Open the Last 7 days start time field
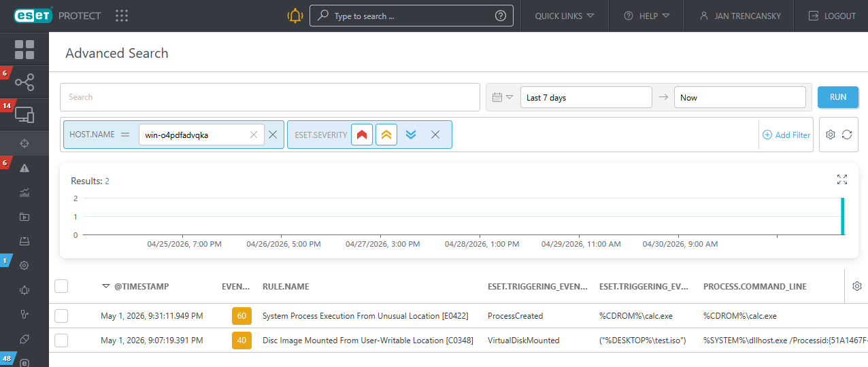This screenshot has height=367, width=868. click(586, 97)
